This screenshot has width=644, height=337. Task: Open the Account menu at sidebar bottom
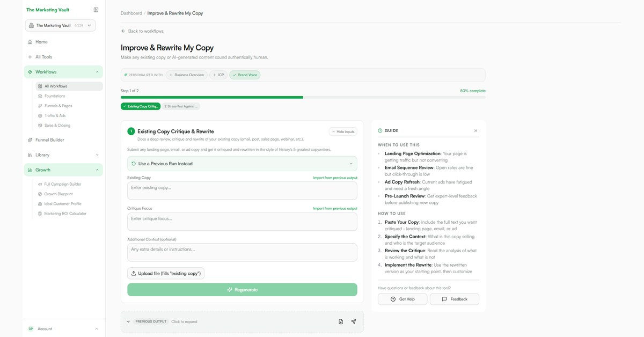[63, 329]
